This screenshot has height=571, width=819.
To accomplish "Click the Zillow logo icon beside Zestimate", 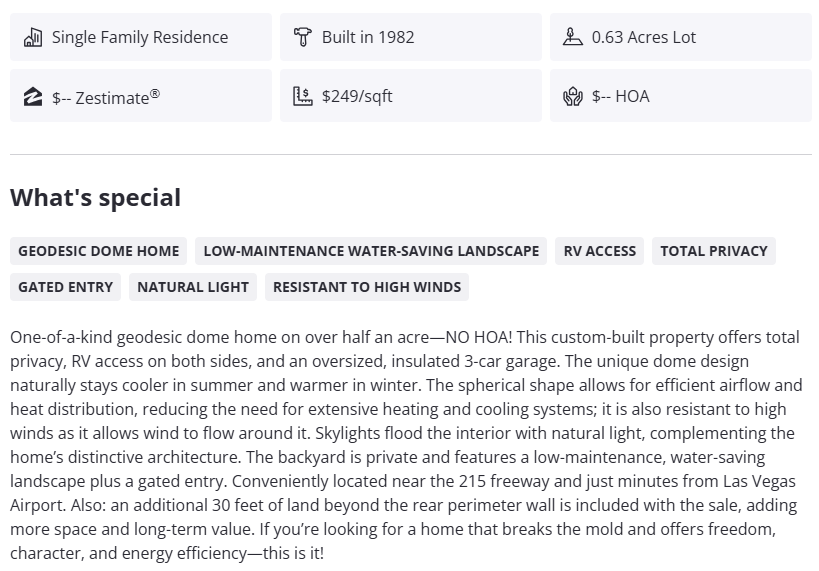I will point(33,97).
